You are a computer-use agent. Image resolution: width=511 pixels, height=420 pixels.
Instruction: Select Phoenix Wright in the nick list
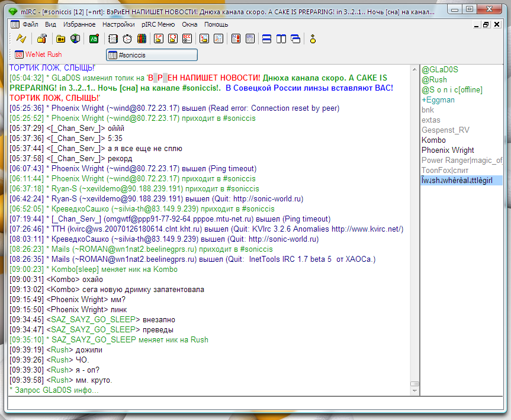coord(448,150)
